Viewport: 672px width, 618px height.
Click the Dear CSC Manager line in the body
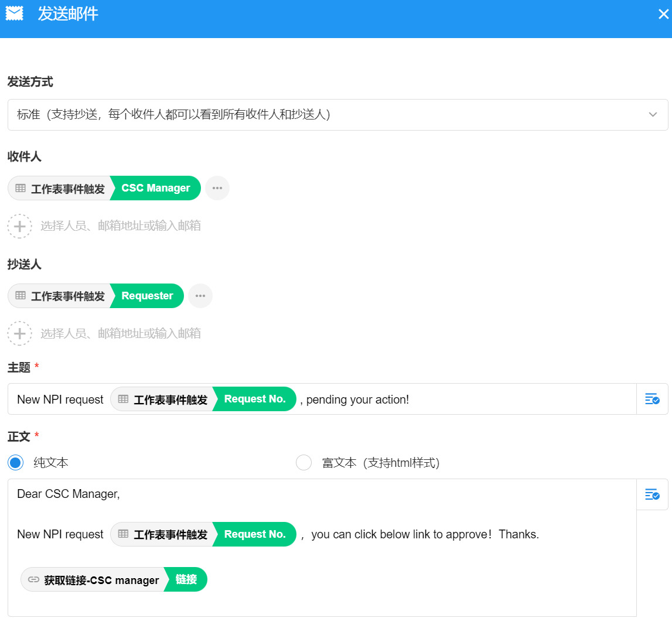tap(69, 494)
